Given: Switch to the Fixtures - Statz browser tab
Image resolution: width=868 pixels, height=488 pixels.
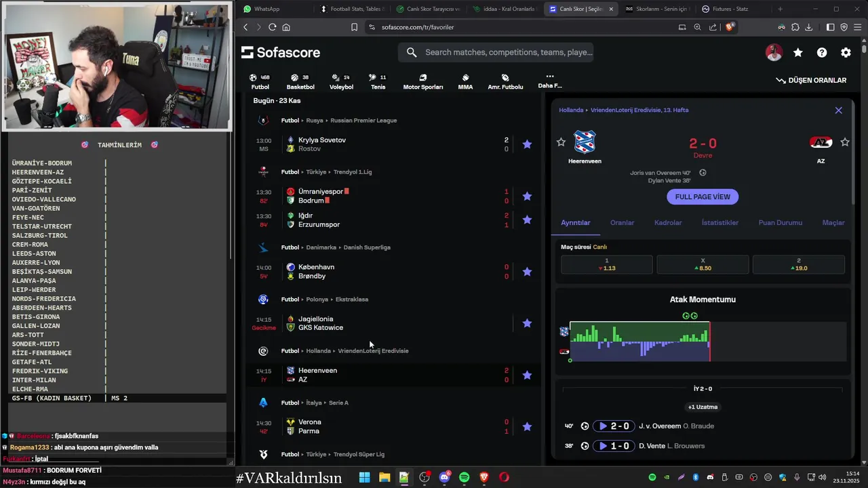Looking at the screenshot, I should (730, 9).
